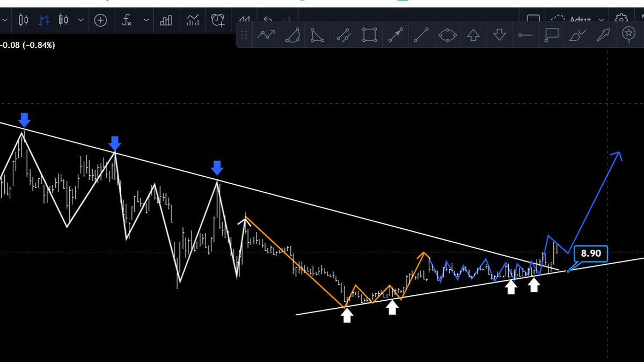Select the Arrow Mark Up tool
Viewport: 644px width, 362px height.
pos(473,35)
